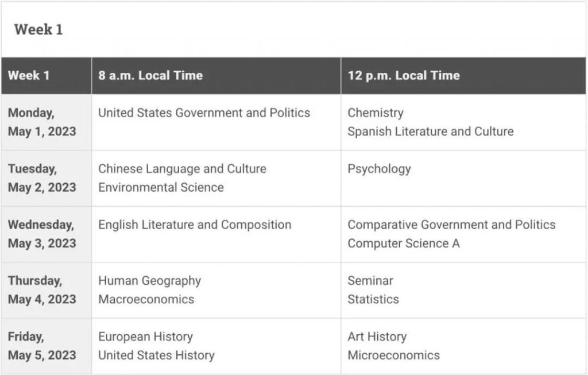Click the Statistics entry
Screen dimensions: 588x375
373,299
